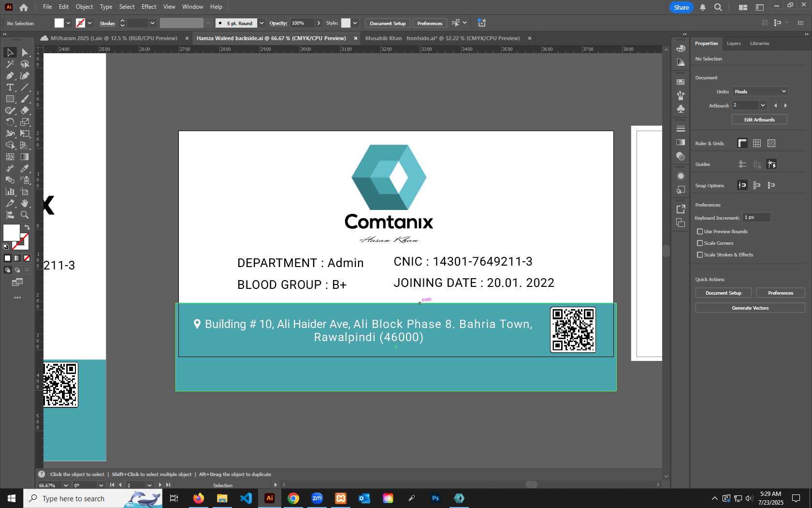Select the Curvature tool
The width and height of the screenshot is (812, 508).
[x=25, y=75]
